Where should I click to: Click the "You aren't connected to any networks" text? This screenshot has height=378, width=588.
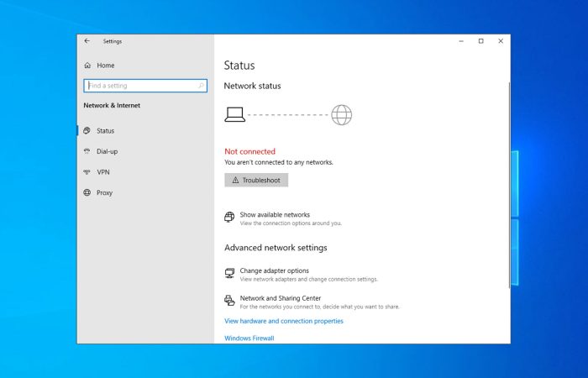(279, 162)
